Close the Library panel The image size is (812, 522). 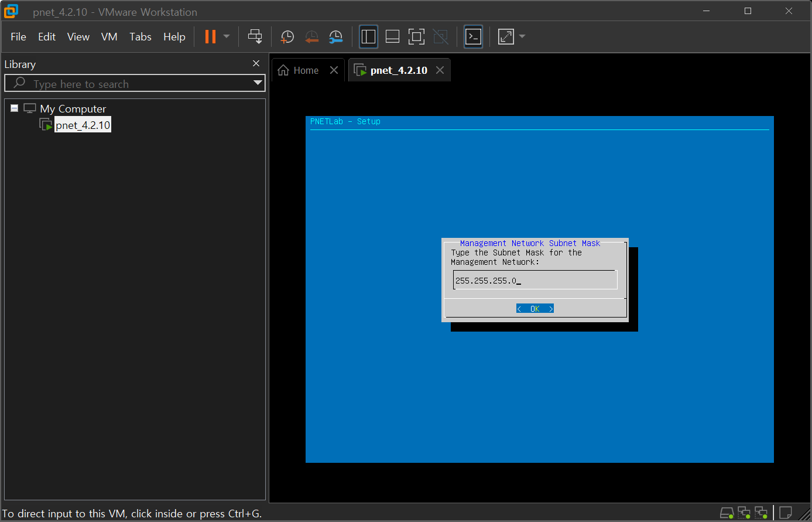coord(256,63)
